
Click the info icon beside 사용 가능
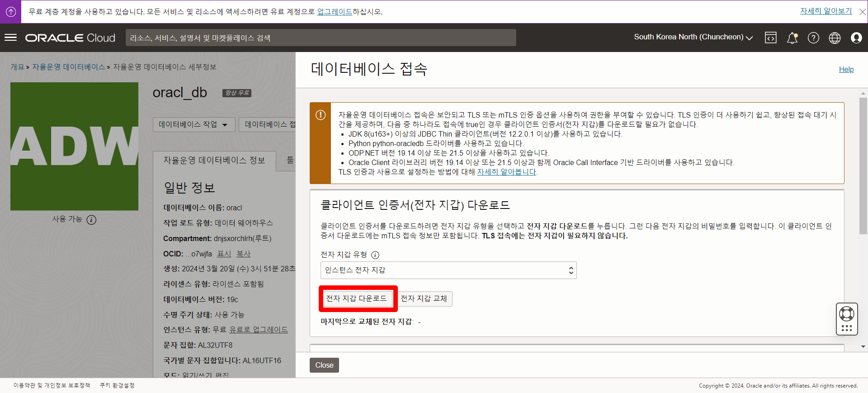click(x=91, y=220)
